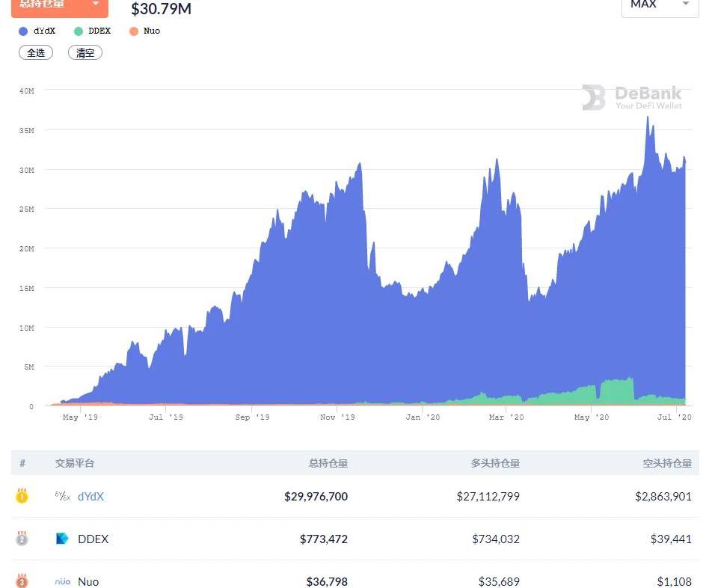Toggle dYdX series in chart legend
Screen dimensions: 712x588
click(x=37, y=31)
